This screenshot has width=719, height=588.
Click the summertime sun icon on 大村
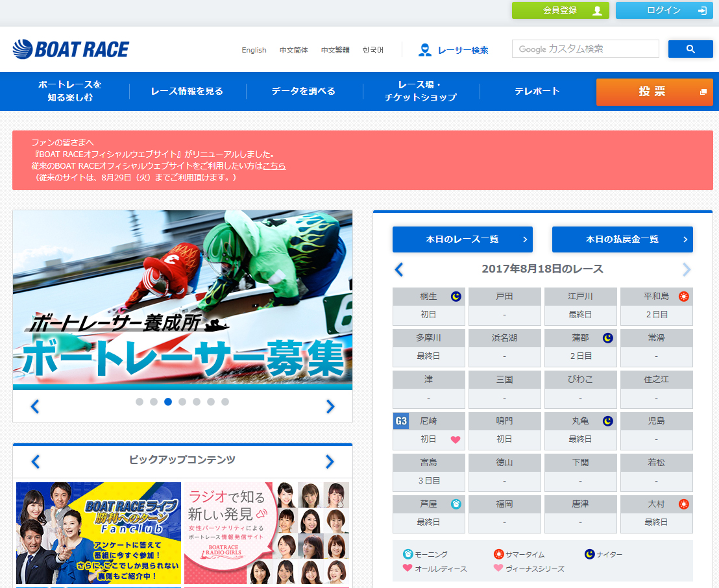(x=684, y=504)
